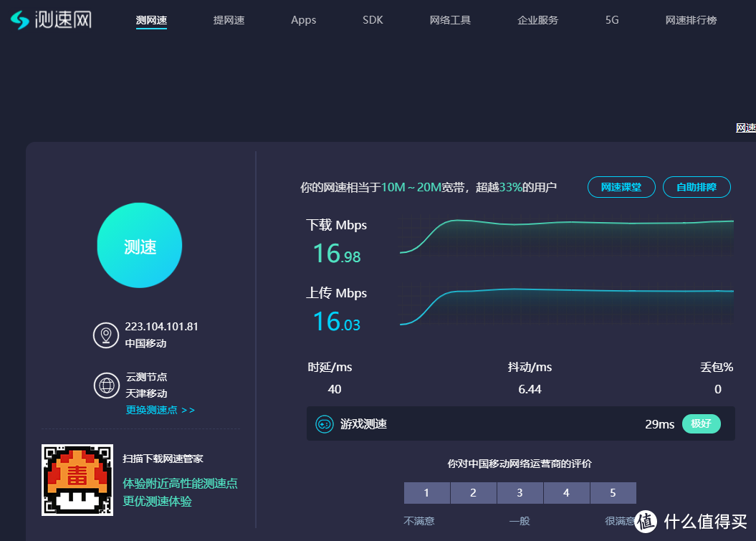Screen dimensions: 756x541
Task: Click the 网速 link near the top right
Action: coord(747,127)
